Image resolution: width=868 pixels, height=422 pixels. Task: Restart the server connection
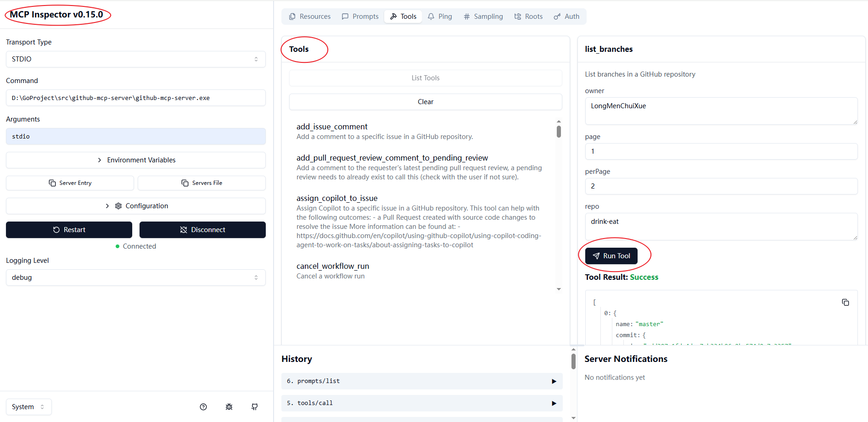pyautogui.click(x=69, y=230)
